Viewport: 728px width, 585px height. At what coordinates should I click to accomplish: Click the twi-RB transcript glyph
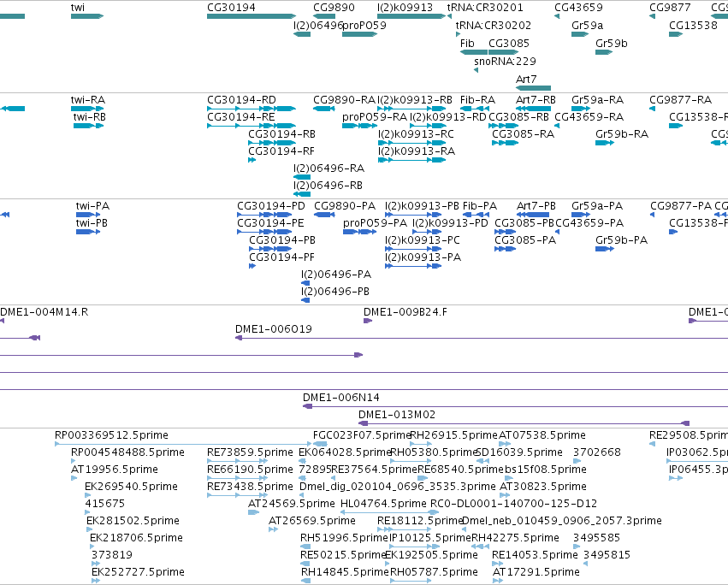point(89,126)
